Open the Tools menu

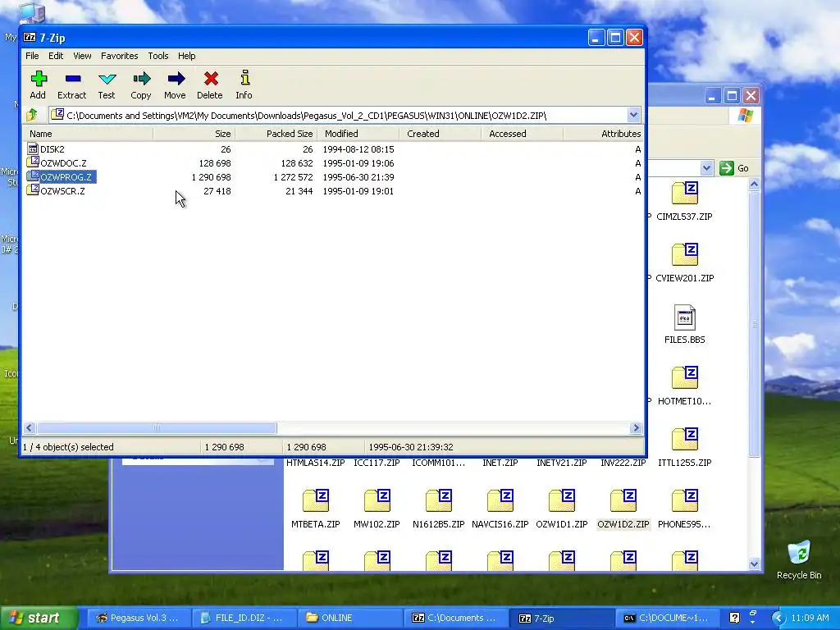pos(158,56)
